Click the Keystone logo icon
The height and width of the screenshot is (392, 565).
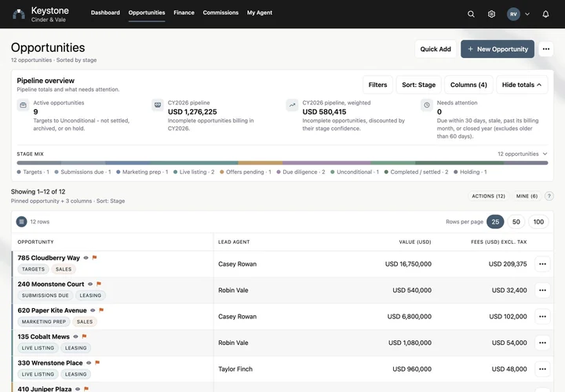coord(19,14)
